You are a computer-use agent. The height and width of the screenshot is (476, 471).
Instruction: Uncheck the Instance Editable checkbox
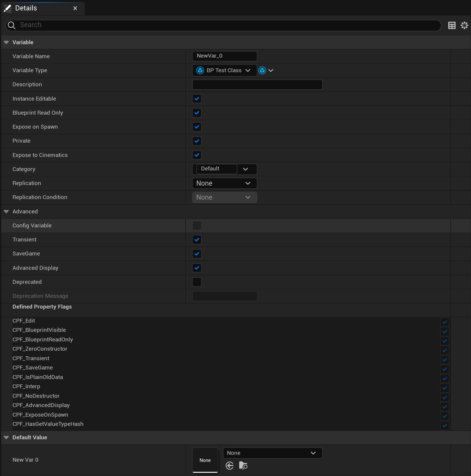tap(197, 99)
